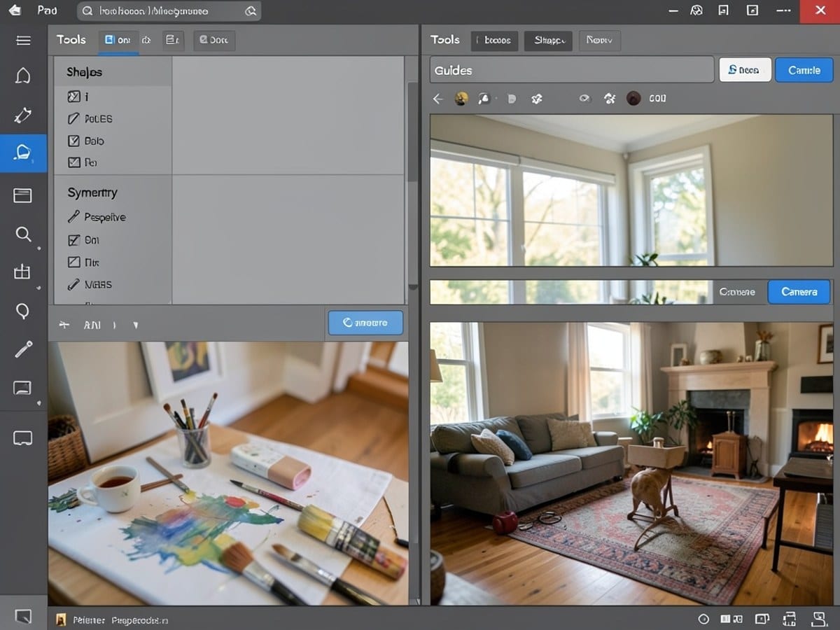The image size is (840, 630).
Task: Click the back arrow below the Guides field
Action: tap(438, 99)
